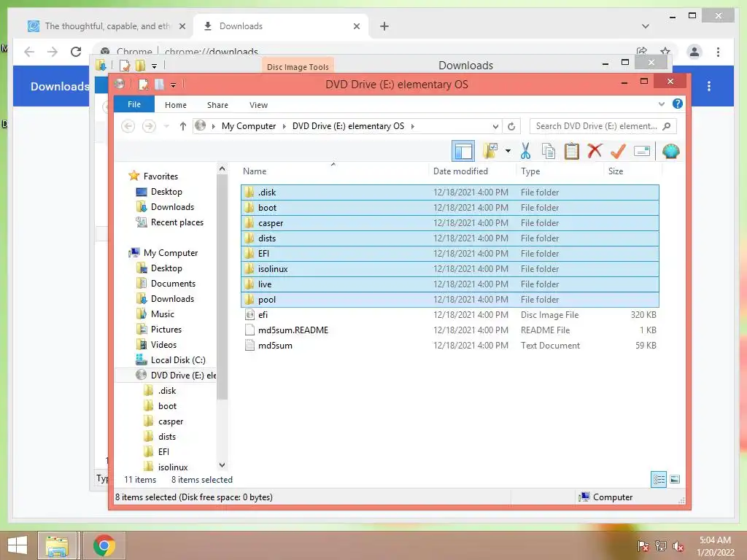Click the shell icon in toolbar
Screen dimensions: 747x560
tap(671, 152)
